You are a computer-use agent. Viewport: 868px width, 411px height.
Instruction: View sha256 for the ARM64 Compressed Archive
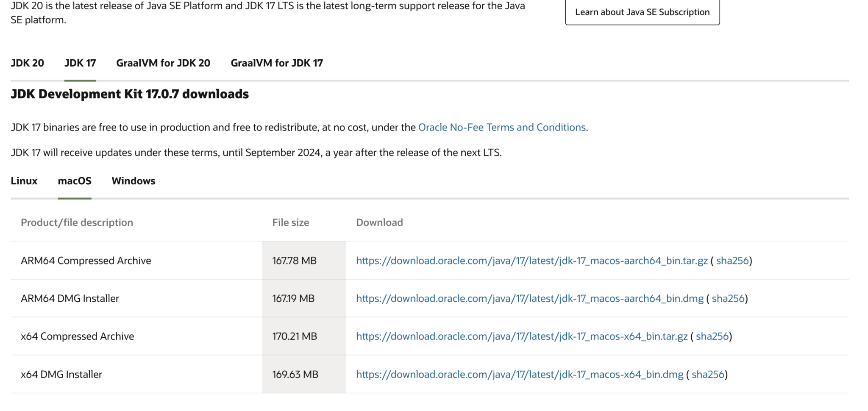[x=732, y=261]
